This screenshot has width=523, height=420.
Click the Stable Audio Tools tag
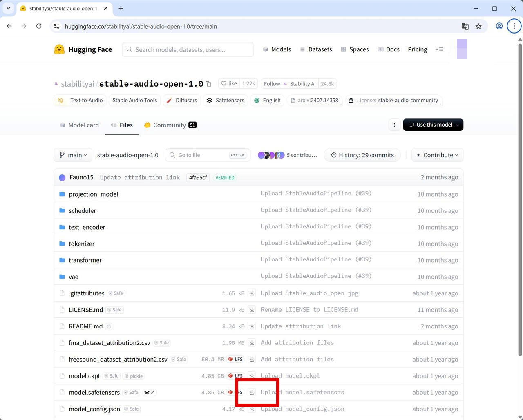pyautogui.click(x=134, y=101)
